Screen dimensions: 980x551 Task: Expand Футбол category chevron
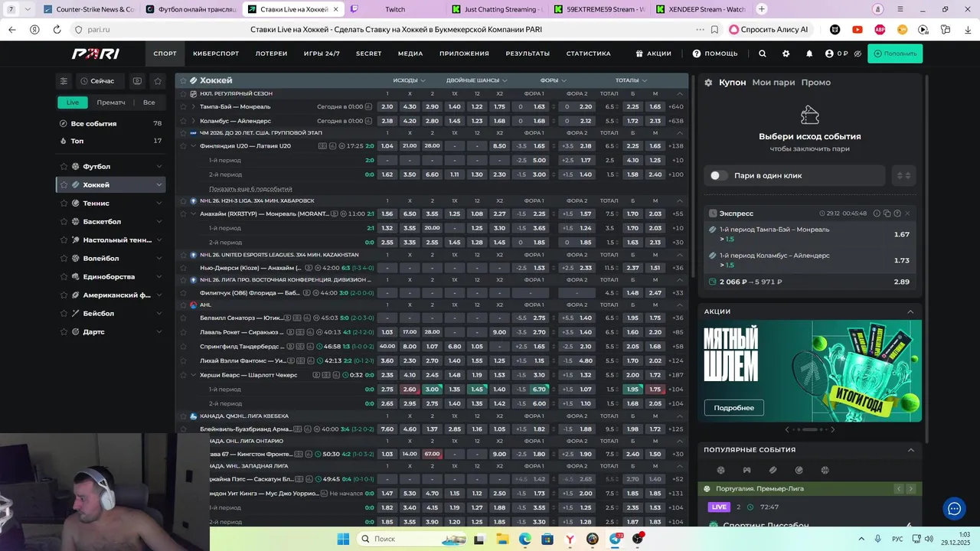pyautogui.click(x=159, y=166)
